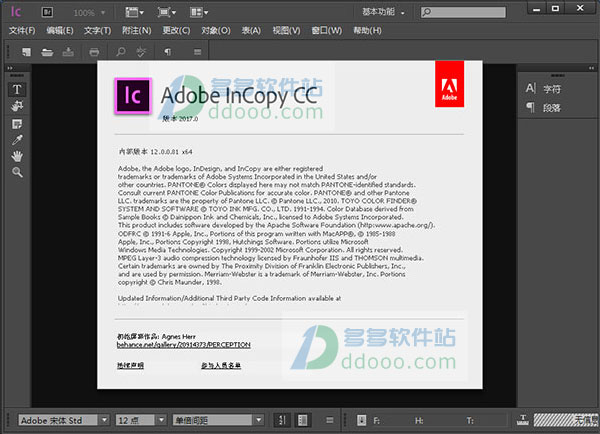Viewport: 600px width, 434px height.
Task: Open the top toolbar options menu icon
Action: (197, 52)
